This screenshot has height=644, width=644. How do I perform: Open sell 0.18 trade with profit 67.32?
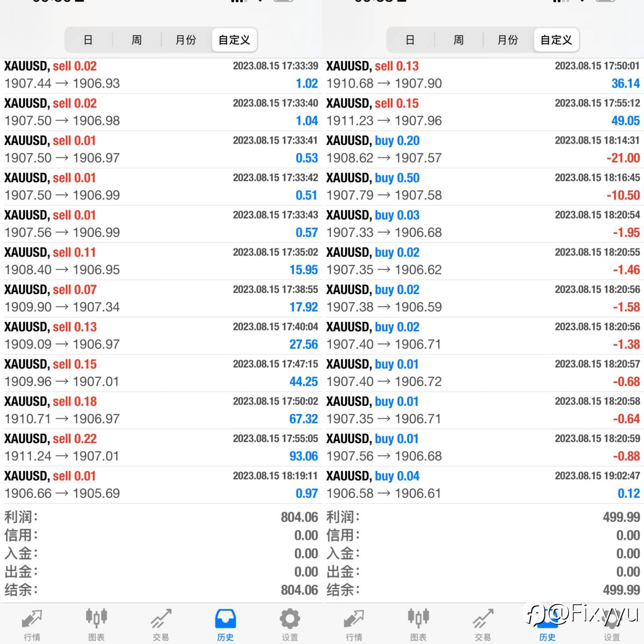click(x=161, y=410)
